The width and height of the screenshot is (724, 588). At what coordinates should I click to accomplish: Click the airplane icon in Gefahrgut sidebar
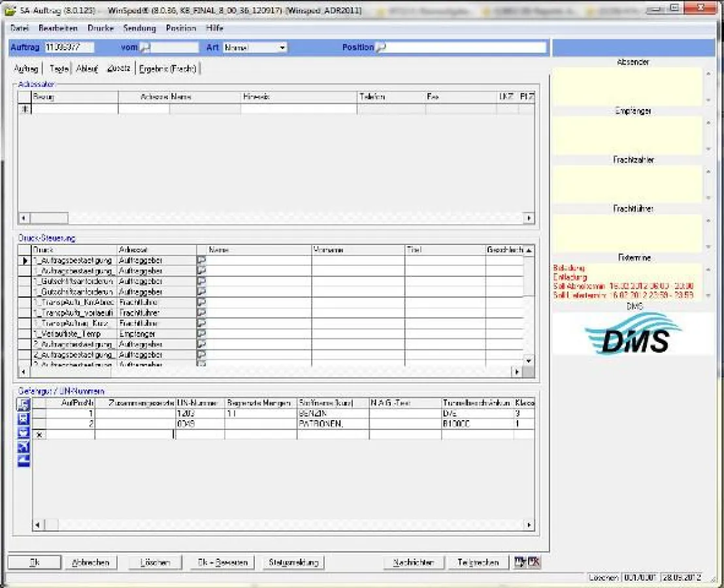[x=24, y=447]
